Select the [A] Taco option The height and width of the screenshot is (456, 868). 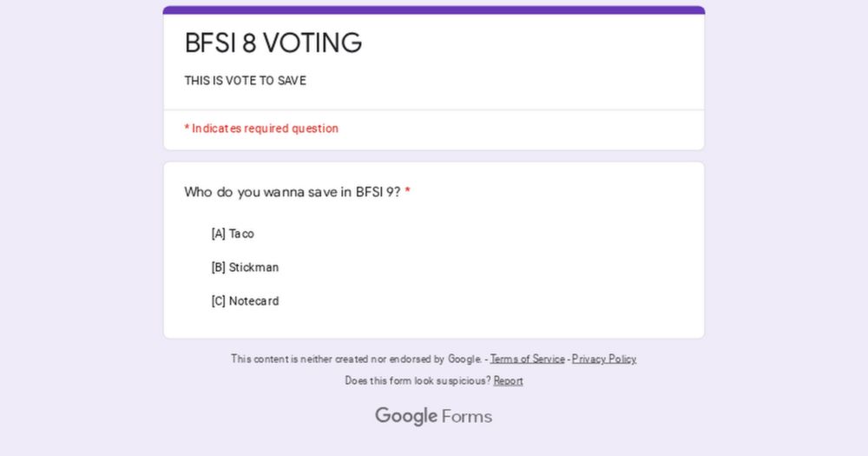tap(233, 234)
